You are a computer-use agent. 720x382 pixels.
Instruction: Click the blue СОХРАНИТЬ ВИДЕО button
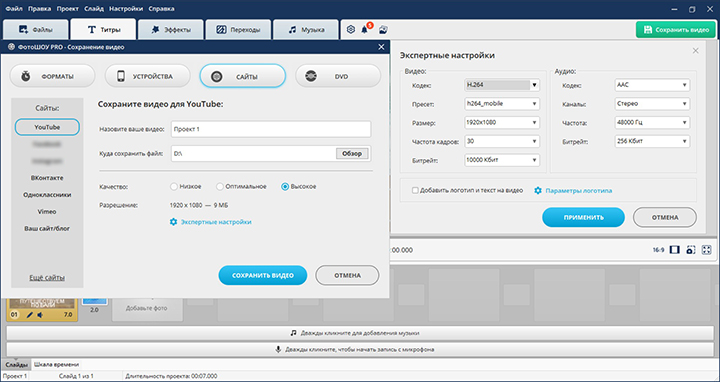point(263,275)
